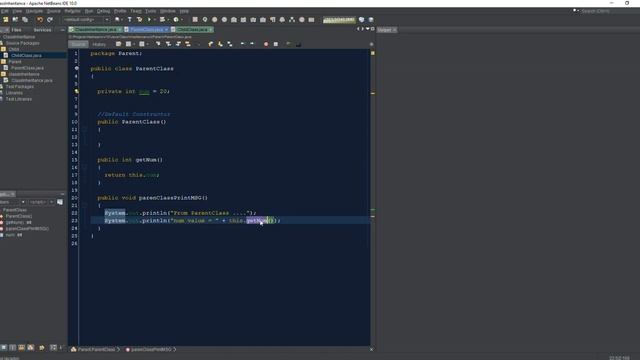The width and height of the screenshot is (640, 360).
Task: Click the navigator panel icon beside the empty dropdown
Action: click(60, 202)
